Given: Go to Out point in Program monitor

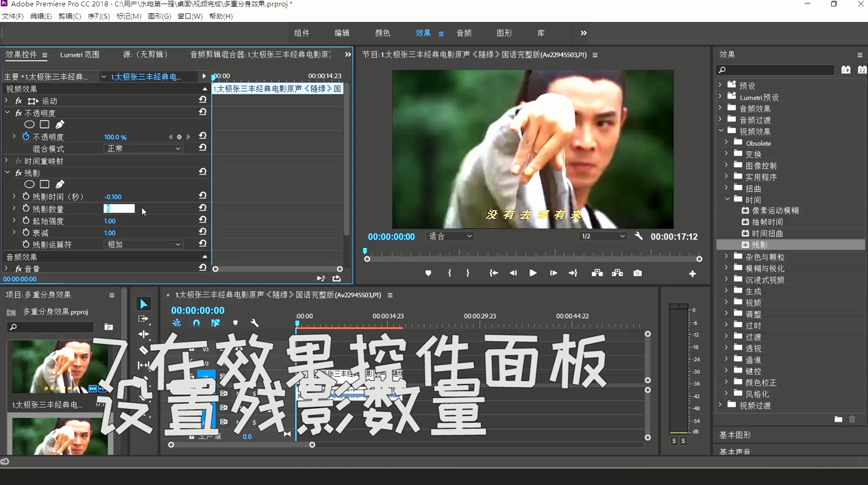Looking at the screenshot, I should [573, 273].
